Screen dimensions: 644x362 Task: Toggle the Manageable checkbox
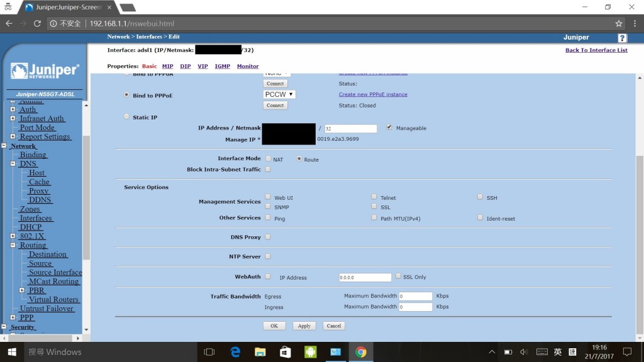389,127
